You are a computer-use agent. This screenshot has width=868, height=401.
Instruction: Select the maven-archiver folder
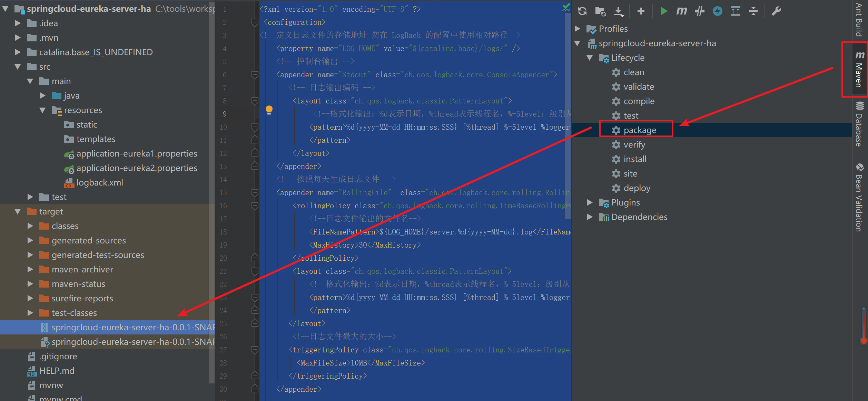pos(76,269)
